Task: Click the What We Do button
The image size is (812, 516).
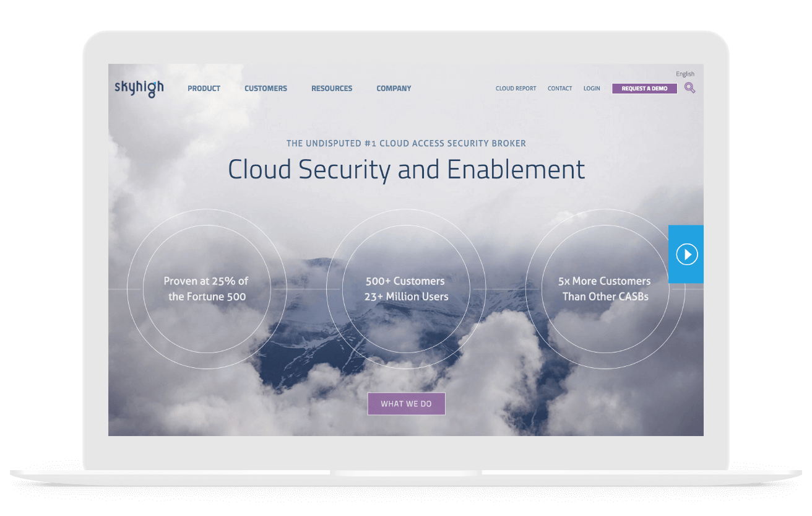Action: pos(406,404)
